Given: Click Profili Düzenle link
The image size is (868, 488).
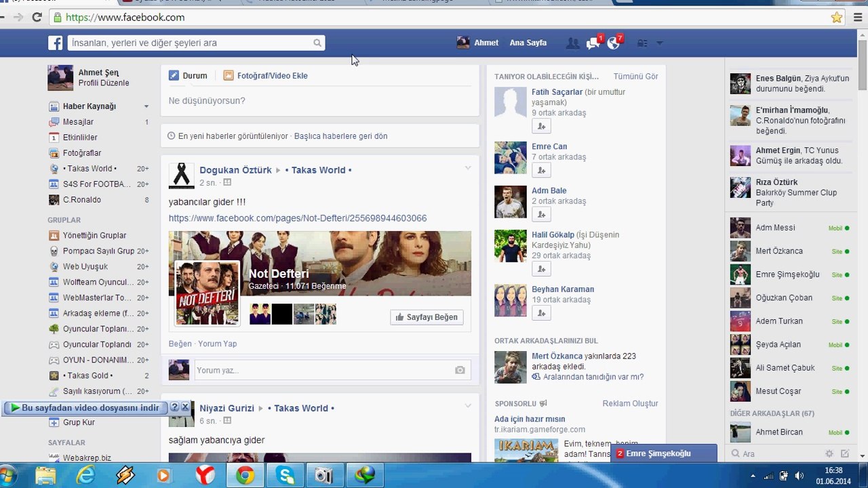Looking at the screenshot, I should (104, 83).
